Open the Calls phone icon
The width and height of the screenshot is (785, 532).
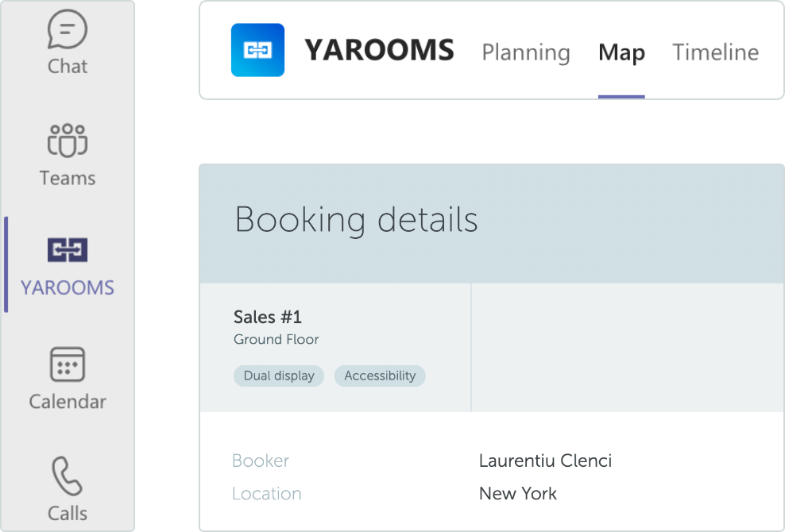67,476
